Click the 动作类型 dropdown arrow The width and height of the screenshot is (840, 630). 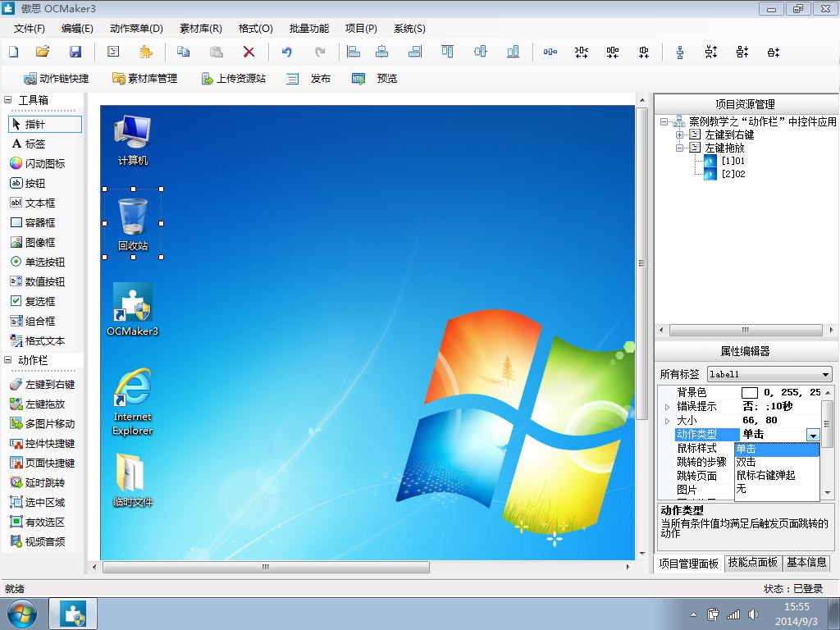pyautogui.click(x=813, y=435)
